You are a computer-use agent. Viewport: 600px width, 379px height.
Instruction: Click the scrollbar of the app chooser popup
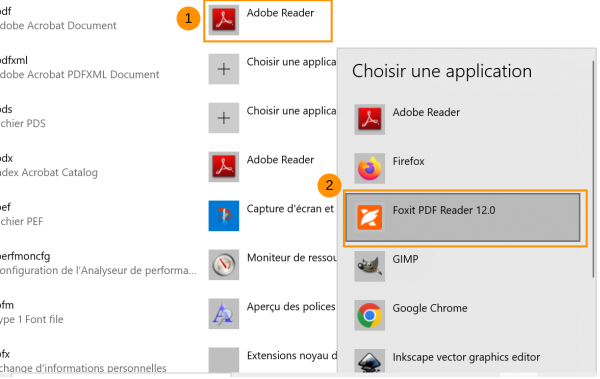594,168
